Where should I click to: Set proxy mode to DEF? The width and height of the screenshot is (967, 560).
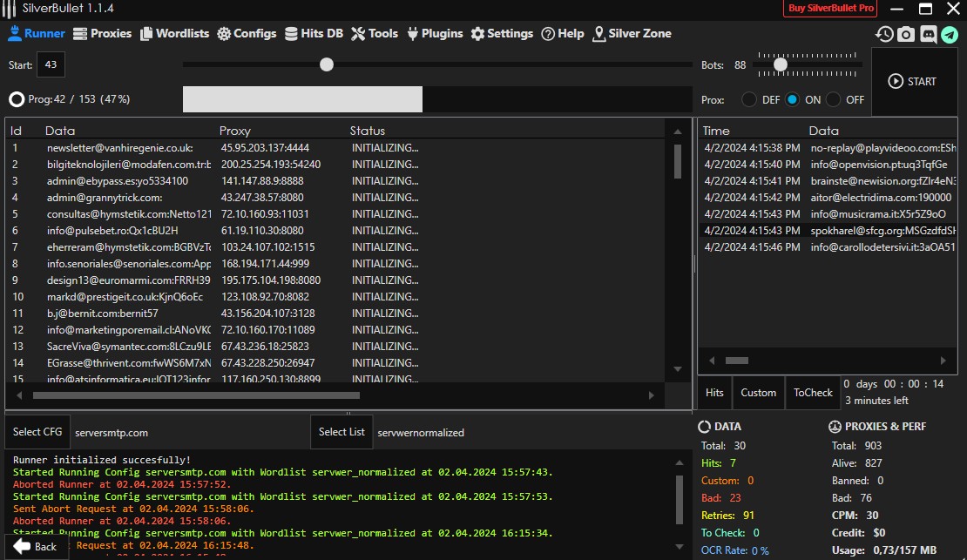748,100
